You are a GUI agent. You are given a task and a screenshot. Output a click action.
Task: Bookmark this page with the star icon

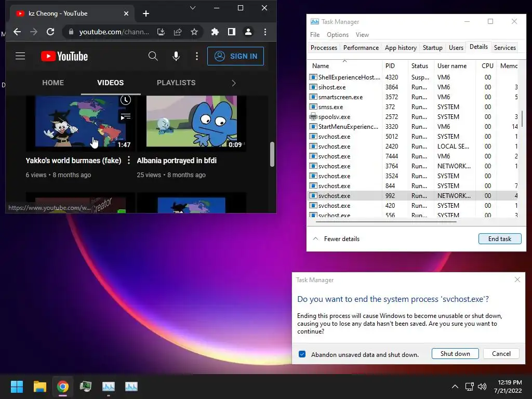[194, 32]
